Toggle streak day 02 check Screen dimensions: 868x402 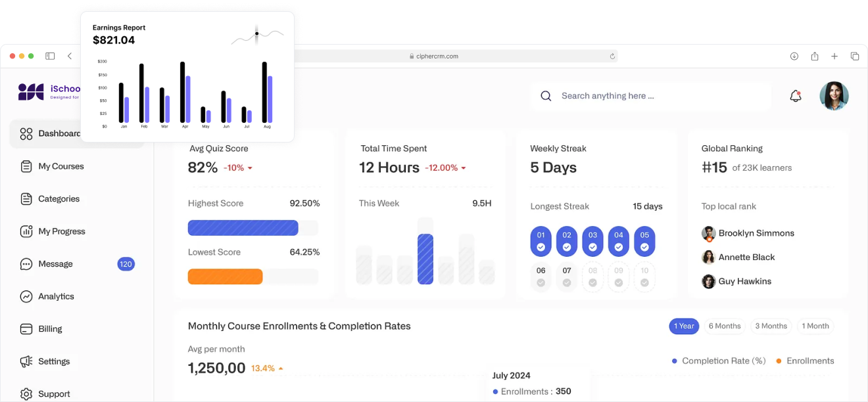click(x=567, y=248)
